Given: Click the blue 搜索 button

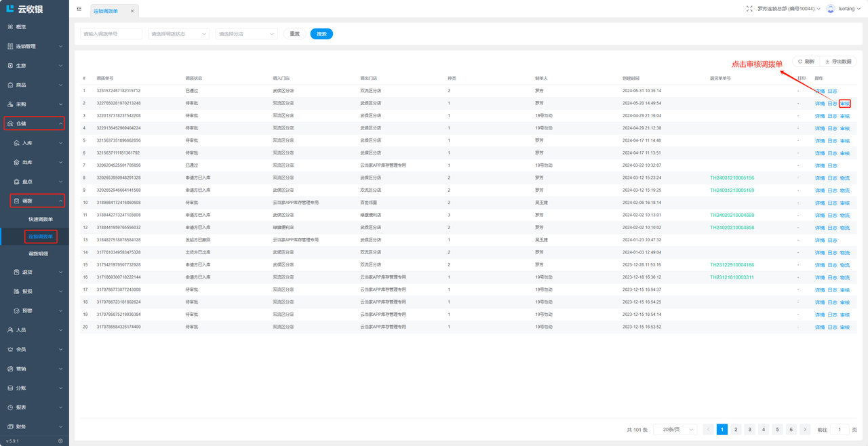Looking at the screenshot, I should [x=321, y=34].
